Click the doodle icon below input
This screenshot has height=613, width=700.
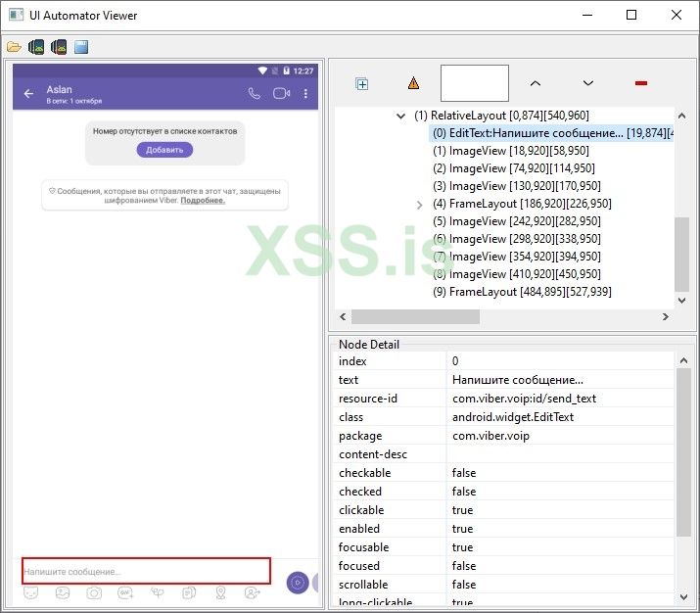[158, 592]
